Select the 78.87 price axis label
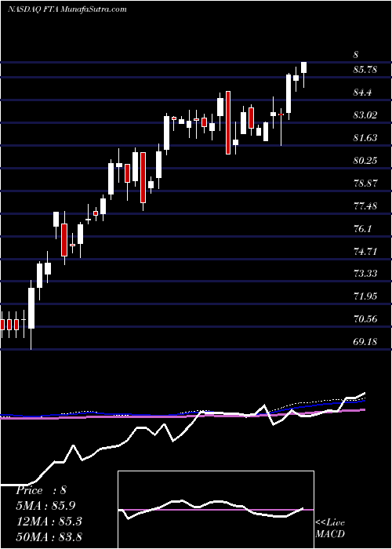This screenshot has height=549, width=392. [x=365, y=184]
